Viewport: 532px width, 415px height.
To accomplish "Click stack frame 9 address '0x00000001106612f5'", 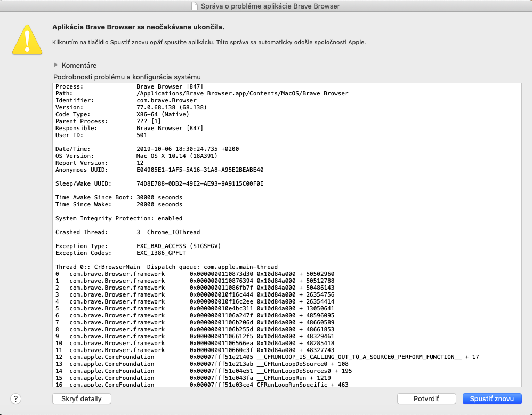I will click(x=221, y=336).
